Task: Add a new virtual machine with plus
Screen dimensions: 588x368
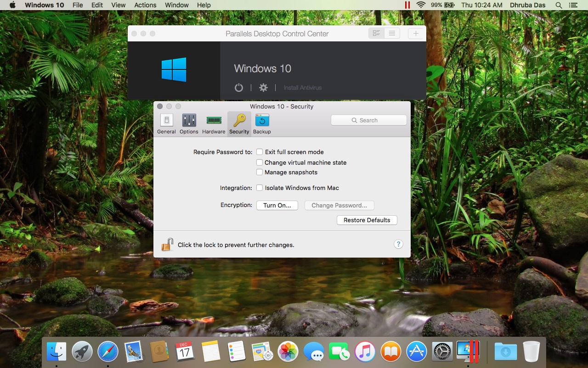Action: coord(416,33)
